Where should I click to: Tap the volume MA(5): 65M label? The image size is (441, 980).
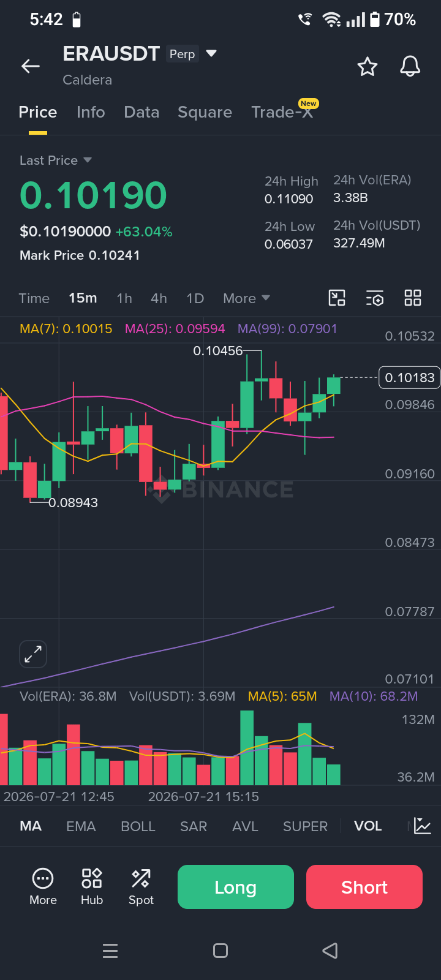[x=282, y=696]
